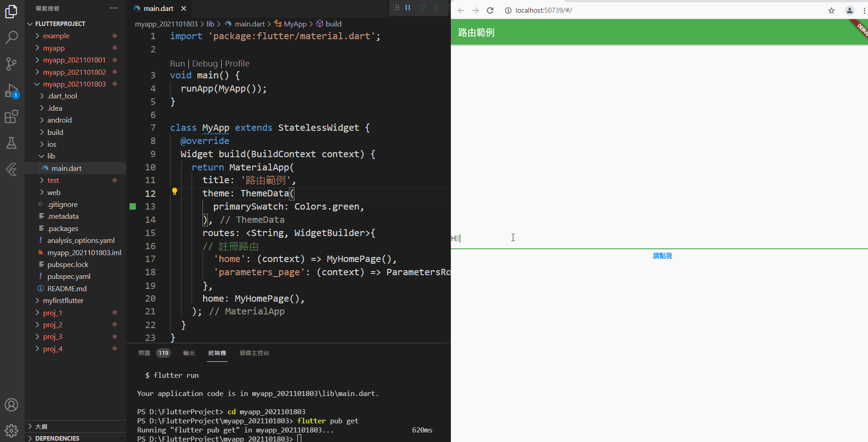Open the Search view
868x442 pixels.
[11, 37]
